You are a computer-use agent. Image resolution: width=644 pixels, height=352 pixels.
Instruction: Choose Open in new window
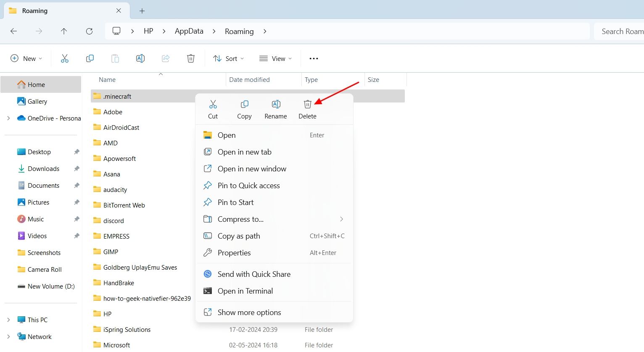tap(274, 169)
